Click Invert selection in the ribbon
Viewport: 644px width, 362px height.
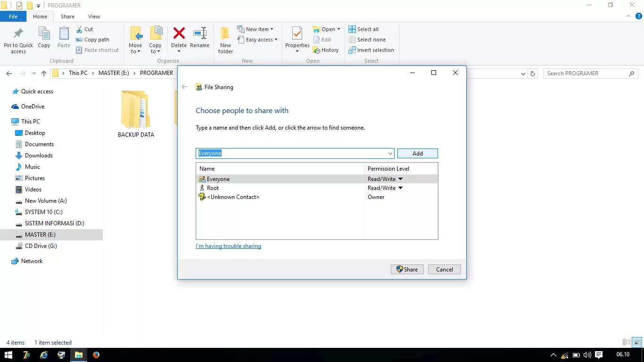coord(371,50)
